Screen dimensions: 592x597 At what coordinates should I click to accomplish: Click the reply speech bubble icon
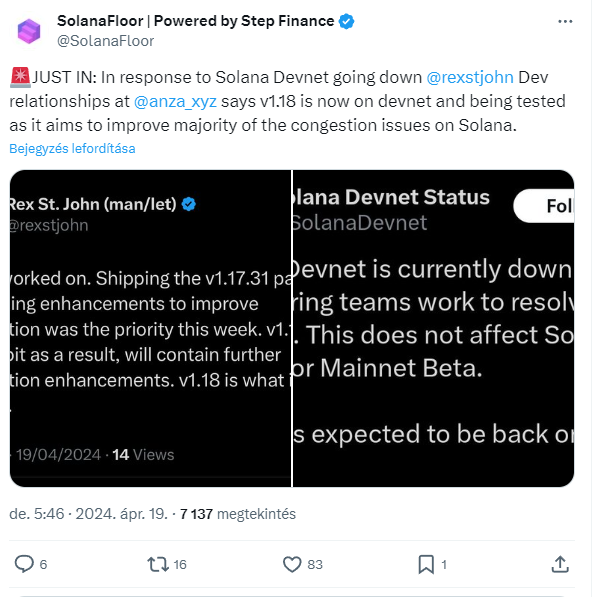24,564
